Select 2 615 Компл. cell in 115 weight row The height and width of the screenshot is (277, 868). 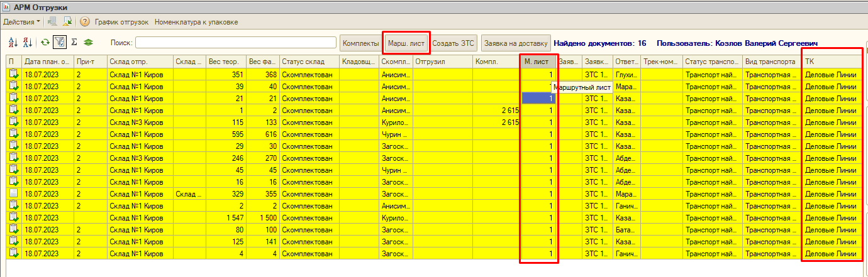pyautogui.click(x=496, y=122)
